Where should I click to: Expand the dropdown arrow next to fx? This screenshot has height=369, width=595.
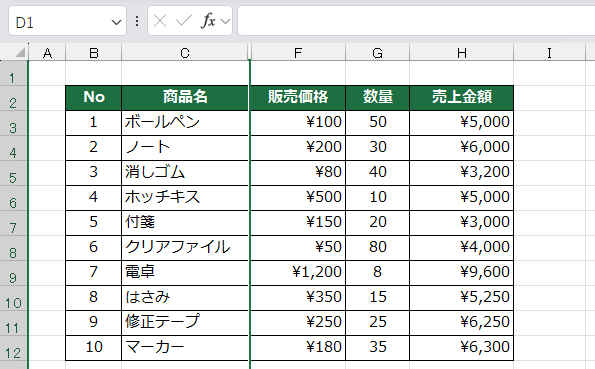pos(225,21)
